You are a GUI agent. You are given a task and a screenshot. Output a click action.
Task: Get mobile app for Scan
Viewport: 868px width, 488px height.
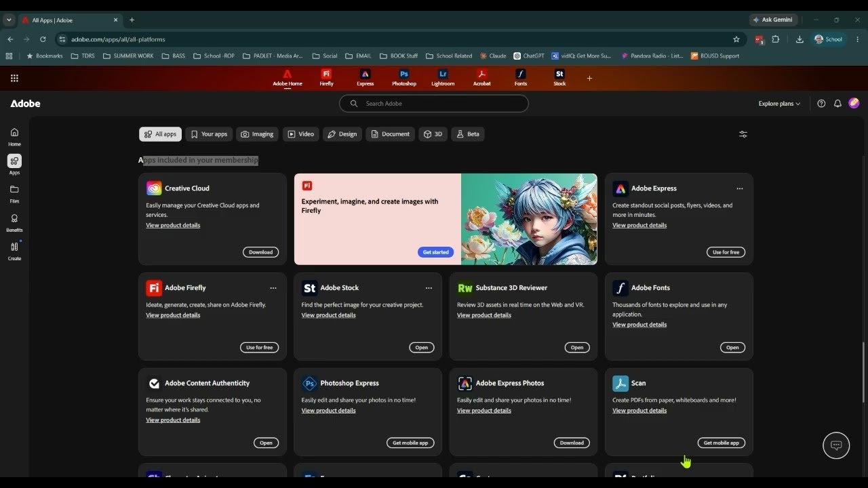722,443
